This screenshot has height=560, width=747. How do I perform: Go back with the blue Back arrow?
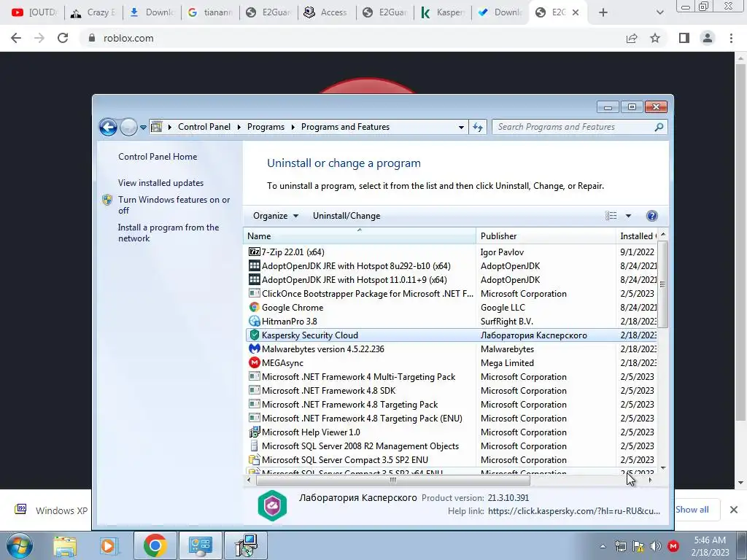(108, 127)
